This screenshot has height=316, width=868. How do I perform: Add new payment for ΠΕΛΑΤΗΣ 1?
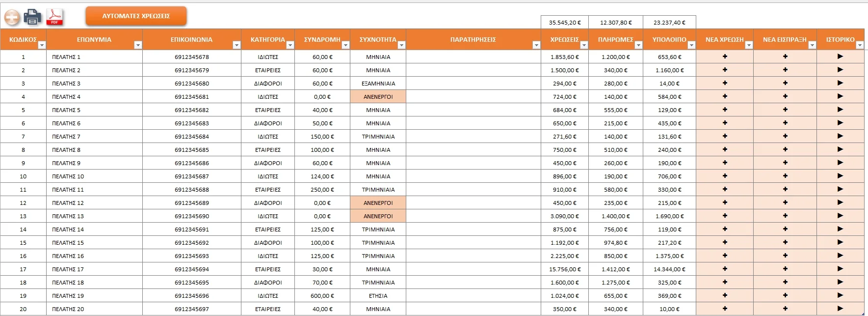click(785, 57)
